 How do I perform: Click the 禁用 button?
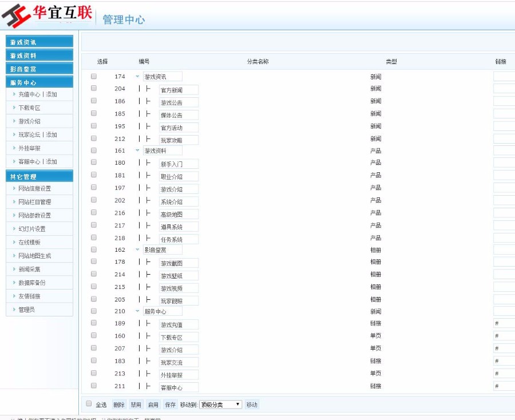tap(136, 405)
